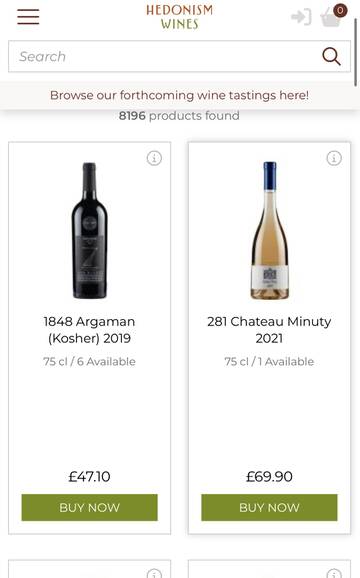
Task: Select the £69.90 price label
Action: tap(269, 477)
